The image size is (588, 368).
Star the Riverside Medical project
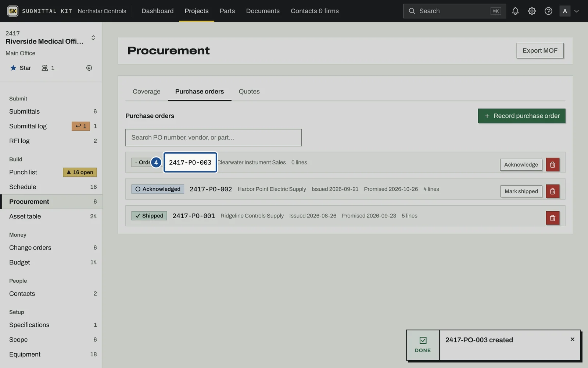tap(21, 68)
